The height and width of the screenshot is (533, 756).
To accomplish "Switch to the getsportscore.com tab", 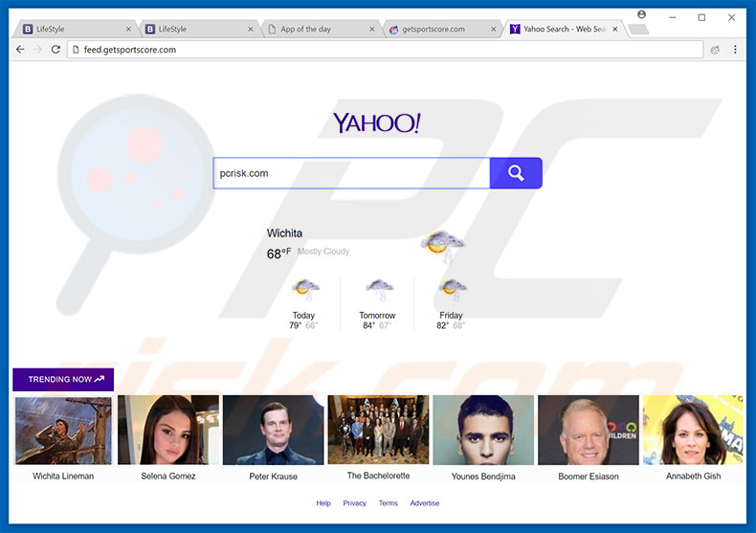I will (442, 29).
